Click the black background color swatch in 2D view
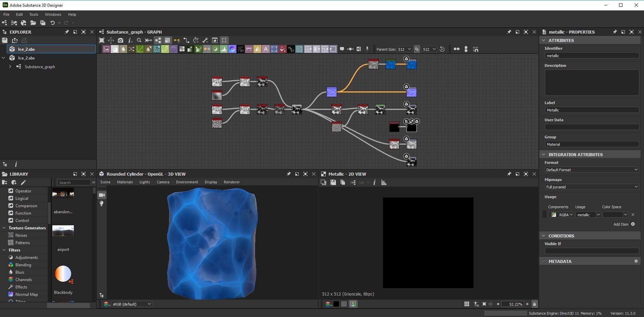 336,304
